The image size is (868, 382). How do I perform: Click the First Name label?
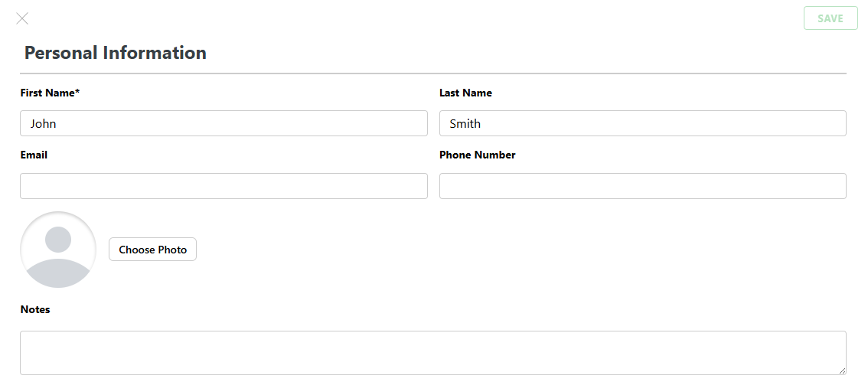[47, 93]
